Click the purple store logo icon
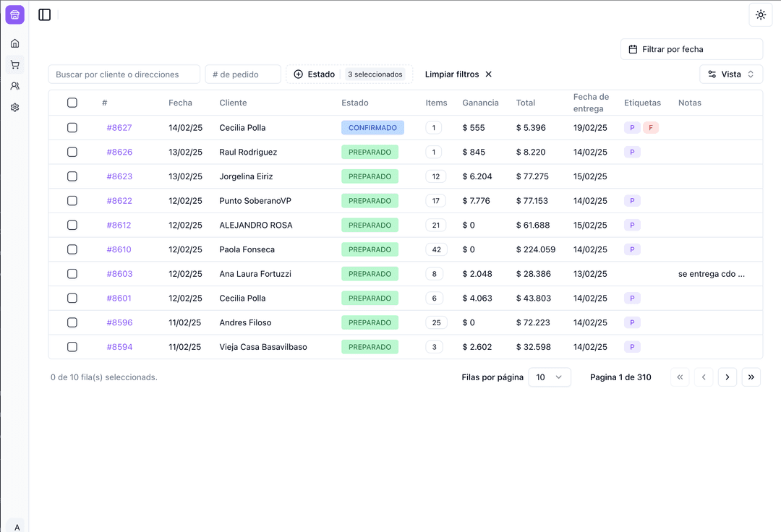Image resolution: width=781 pixels, height=532 pixels. click(14, 14)
